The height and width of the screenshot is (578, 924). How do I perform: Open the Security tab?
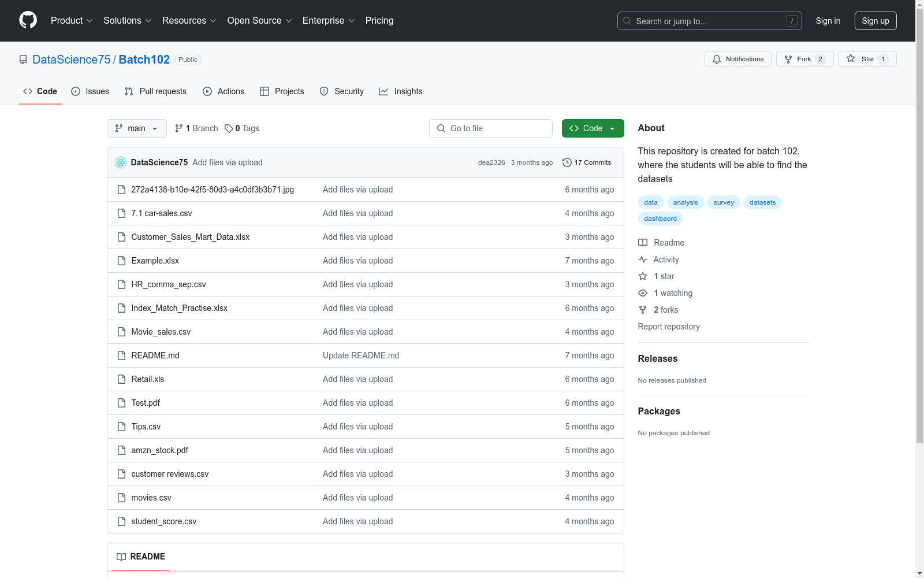click(342, 91)
